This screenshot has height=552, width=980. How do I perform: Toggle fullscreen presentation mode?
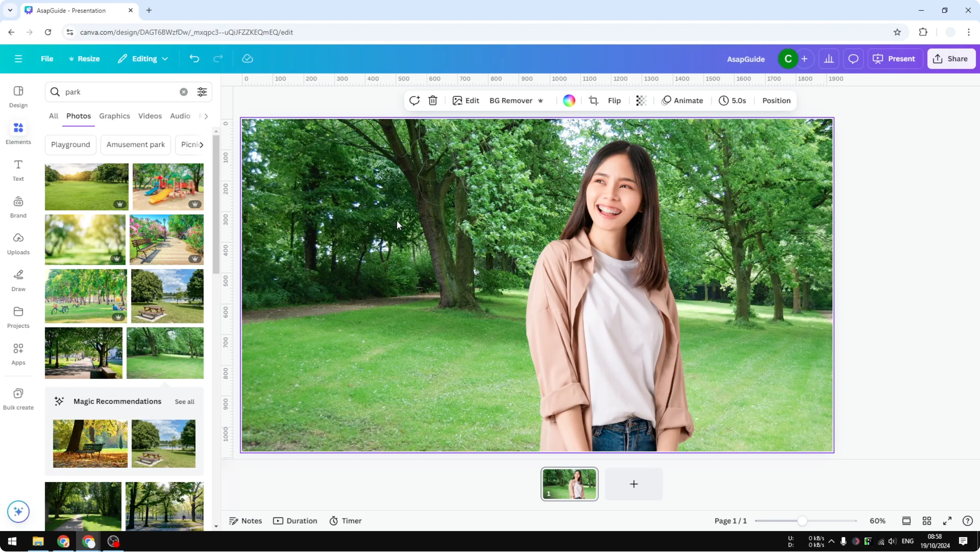coord(948,521)
